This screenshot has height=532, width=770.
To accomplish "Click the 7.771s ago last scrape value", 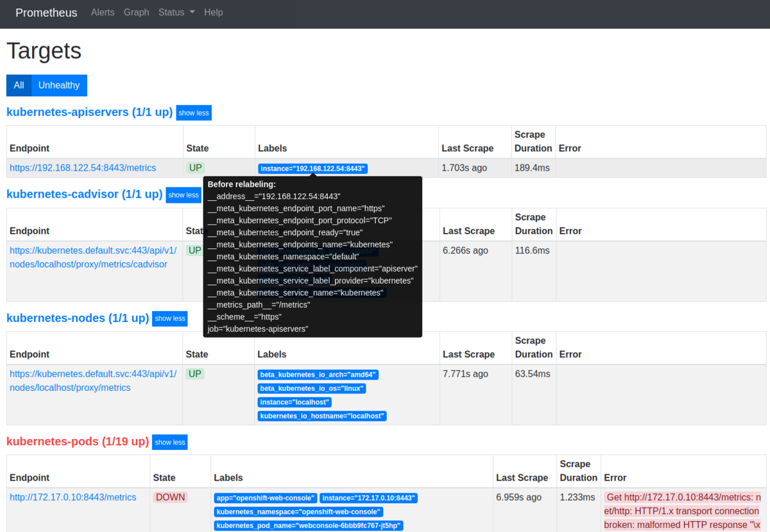I will pos(466,374).
